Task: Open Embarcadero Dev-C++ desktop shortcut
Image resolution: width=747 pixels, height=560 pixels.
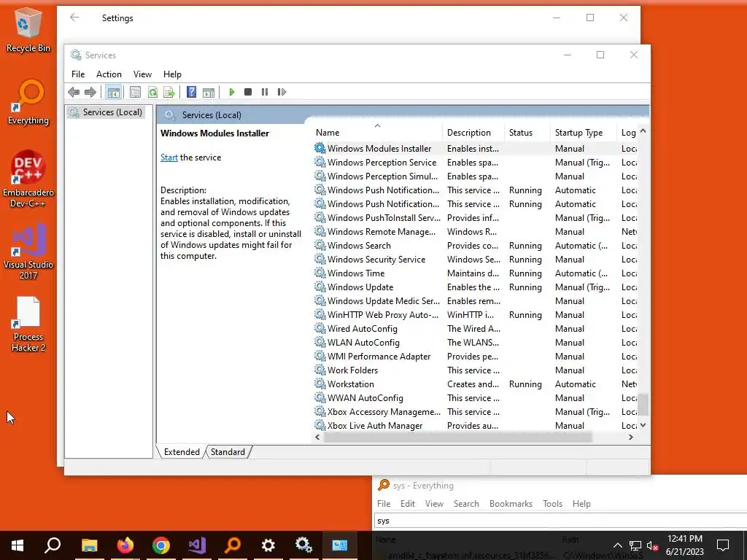Action: click(28, 179)
